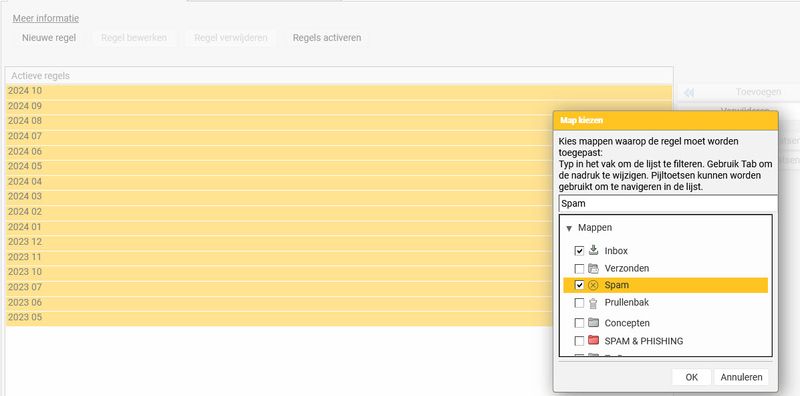Click the Nieuwe regel button
The height and width of the screenshot is (396, 800).
[49, 38]
